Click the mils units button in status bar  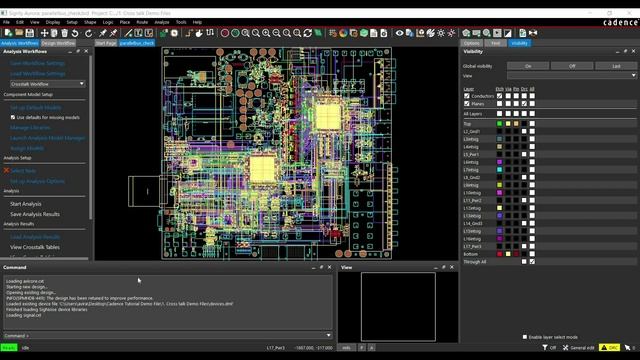pos(346,348)
